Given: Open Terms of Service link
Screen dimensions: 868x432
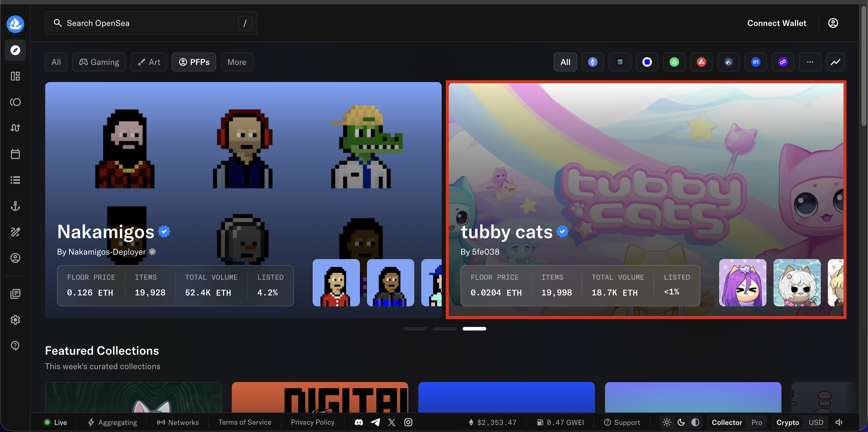Looking at the screenshot, I should (245, 422).
